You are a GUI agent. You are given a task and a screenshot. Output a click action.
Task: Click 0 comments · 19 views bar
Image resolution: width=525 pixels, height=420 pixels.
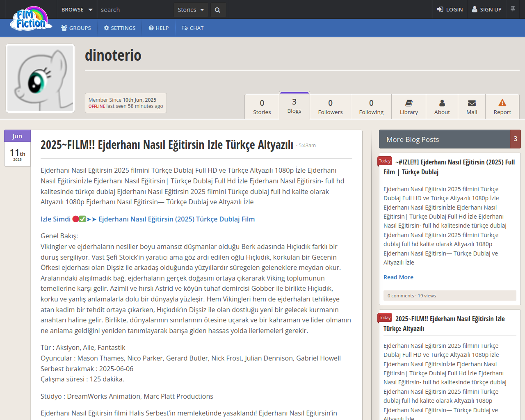coord(450,296)
